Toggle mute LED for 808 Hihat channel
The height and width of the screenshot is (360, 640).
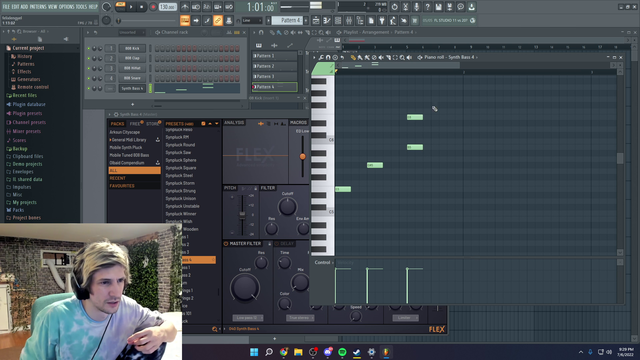[x=89, y=68]
